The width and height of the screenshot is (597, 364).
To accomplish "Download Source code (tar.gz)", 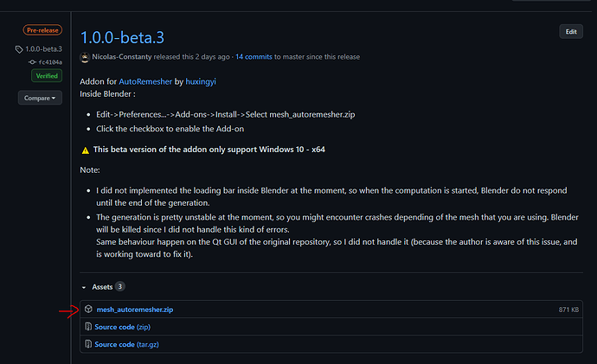I will (x=127, y=344).
